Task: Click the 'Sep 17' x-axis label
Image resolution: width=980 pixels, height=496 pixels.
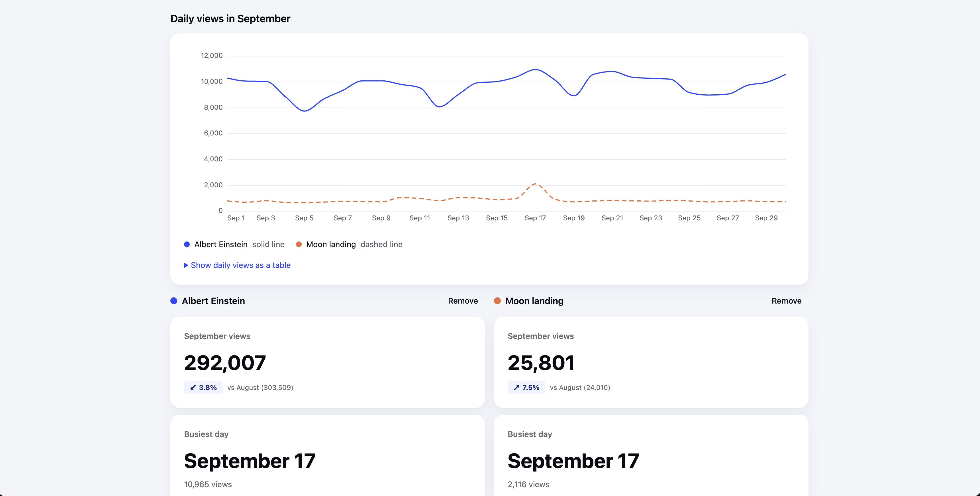Action: point(535,218)
